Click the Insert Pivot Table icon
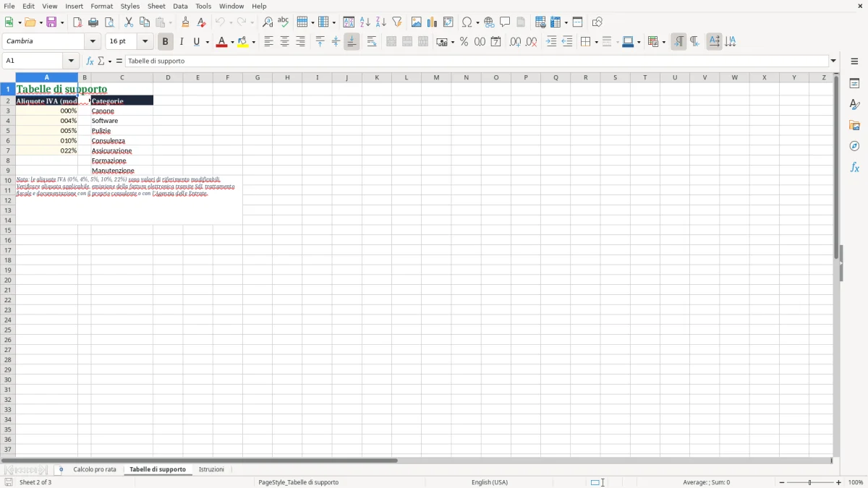Screen dimensions: 868x488 click(448, 22)
